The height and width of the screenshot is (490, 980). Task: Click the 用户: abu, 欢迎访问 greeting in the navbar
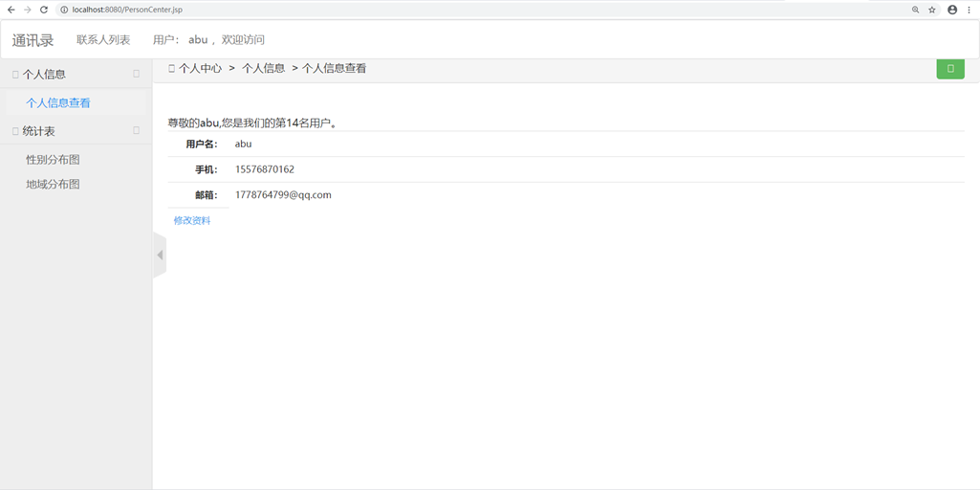208,40
